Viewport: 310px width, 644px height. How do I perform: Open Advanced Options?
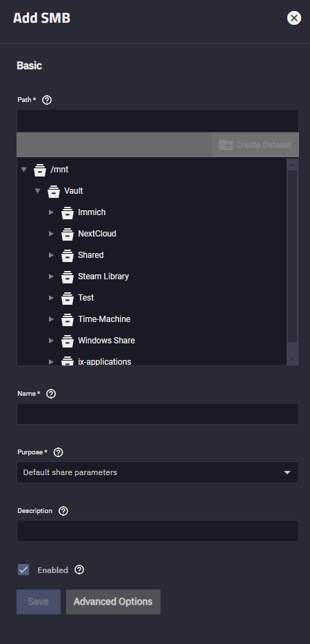tap(114, 602)
